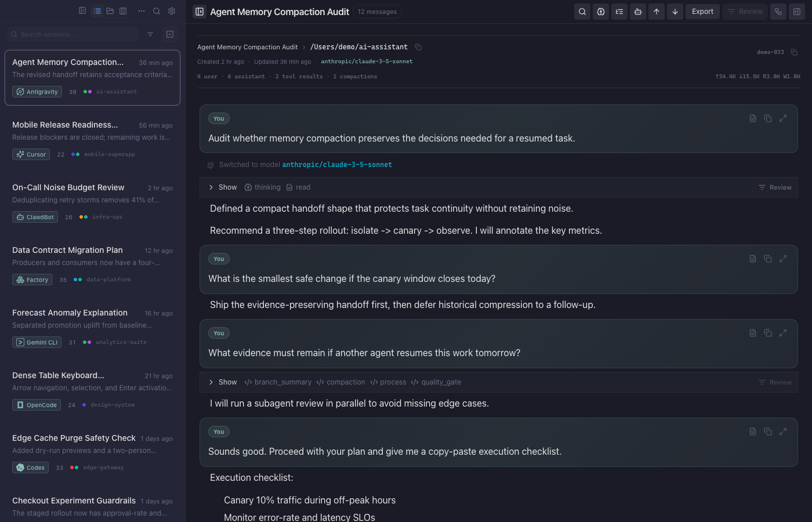Open On-Call Noise Budget Review session
The image size is (812, 522).
92,203
